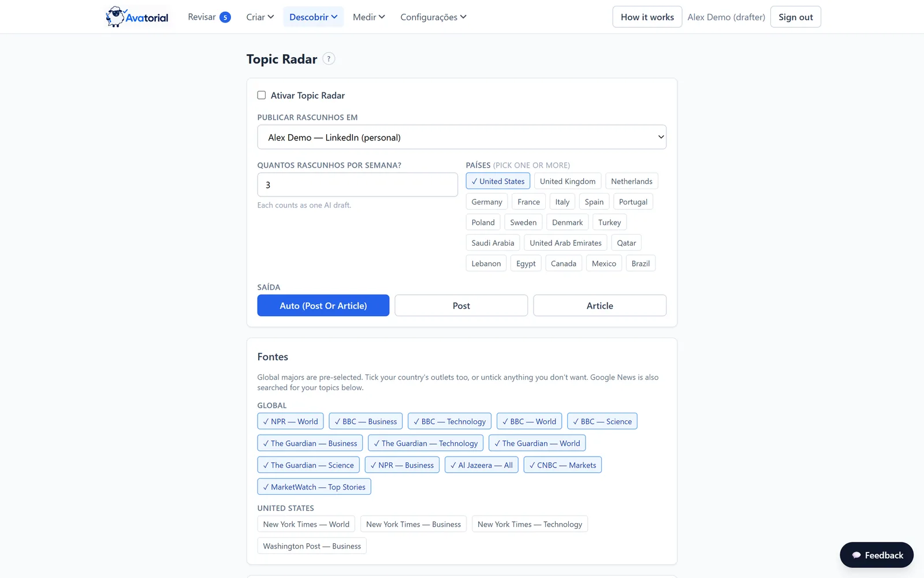924x578 pixels.
Task: Tick Washington Post — Business source
Action: click(312, 546)
